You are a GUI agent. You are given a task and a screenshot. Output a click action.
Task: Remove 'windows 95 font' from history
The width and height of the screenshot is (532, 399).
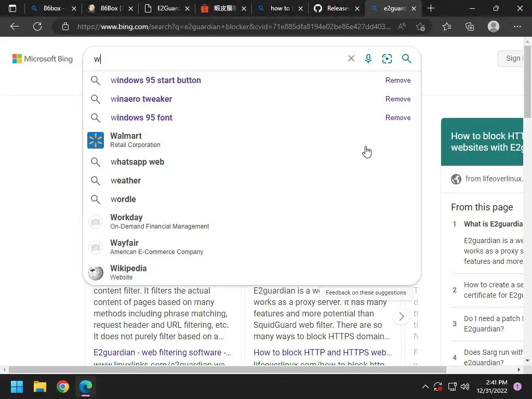click(397, 117)
